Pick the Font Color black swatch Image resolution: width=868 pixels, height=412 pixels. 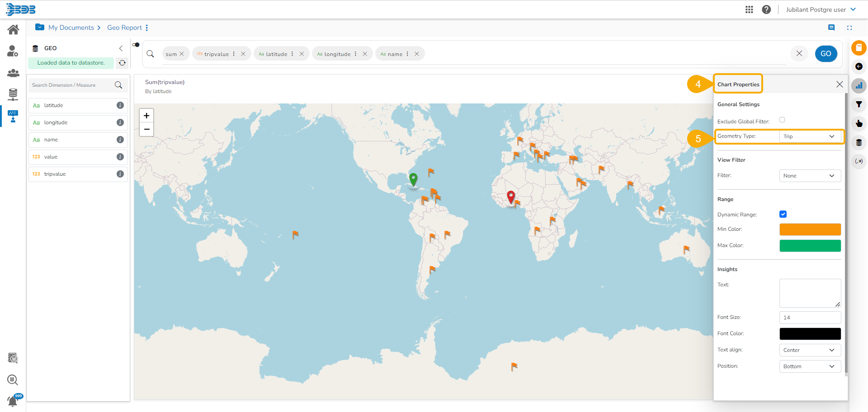[x=810, y=334]
